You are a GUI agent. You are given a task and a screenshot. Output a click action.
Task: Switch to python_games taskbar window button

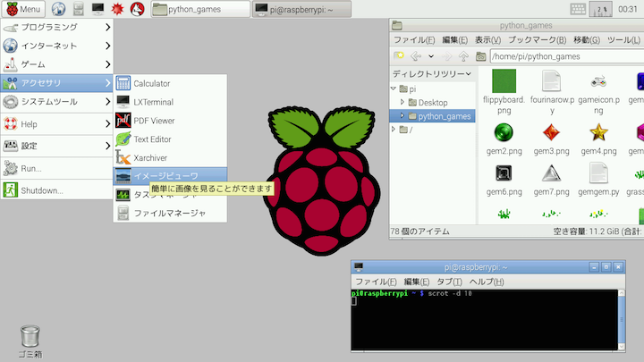tap(200, 9)
